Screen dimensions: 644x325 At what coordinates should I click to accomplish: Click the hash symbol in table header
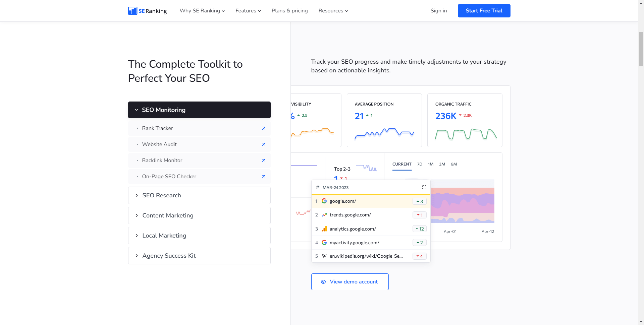(x=318, y=187)
